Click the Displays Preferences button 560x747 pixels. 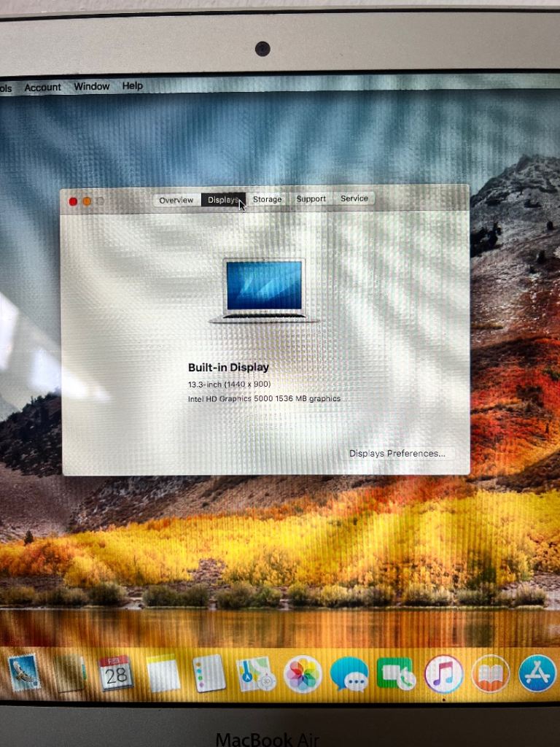[397, 454]
